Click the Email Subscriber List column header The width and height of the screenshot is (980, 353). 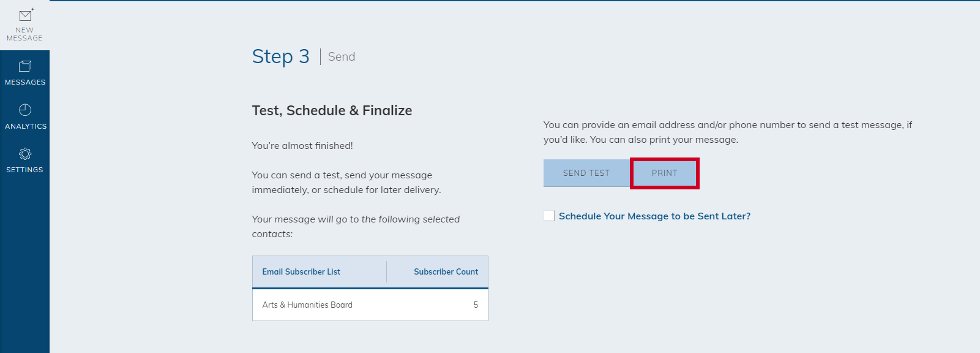tap(301, 271)
